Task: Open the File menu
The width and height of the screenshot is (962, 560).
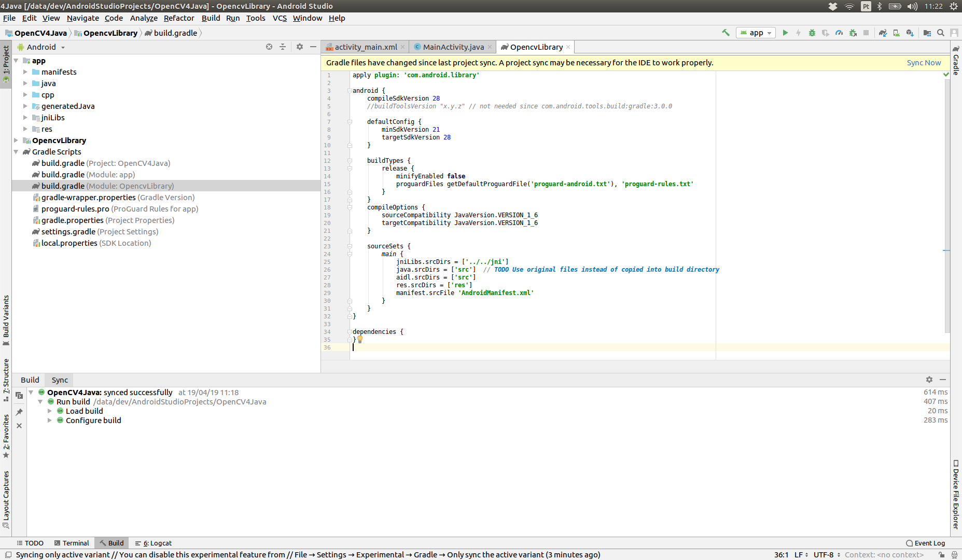Action: [9, 18]
